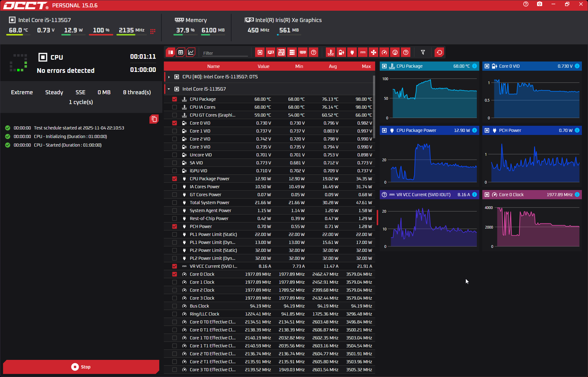Click the reset min/max refresh icon

[439, 52]
